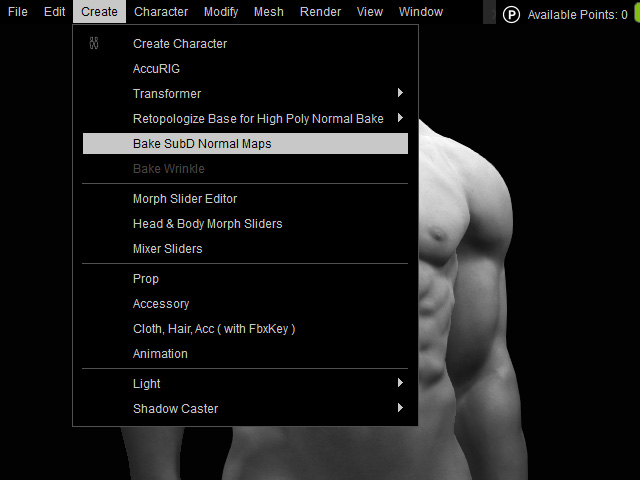Open Mixer Sliders entry

pos(167,249)
